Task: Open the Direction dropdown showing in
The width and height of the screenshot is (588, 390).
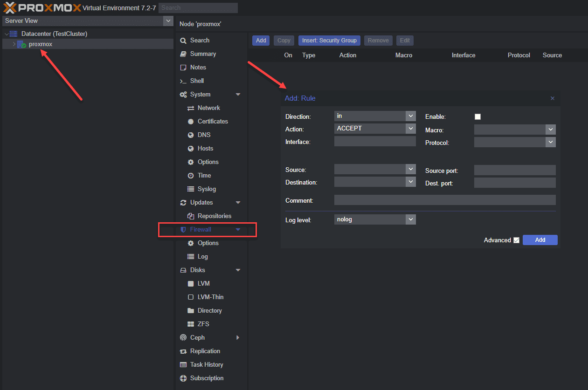Action: click(x=410, y=116)
